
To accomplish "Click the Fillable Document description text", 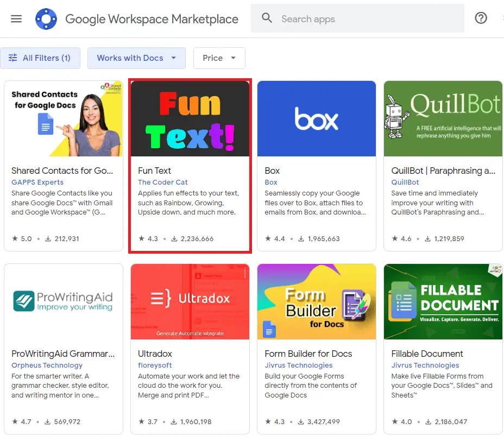I will point(442,386).
